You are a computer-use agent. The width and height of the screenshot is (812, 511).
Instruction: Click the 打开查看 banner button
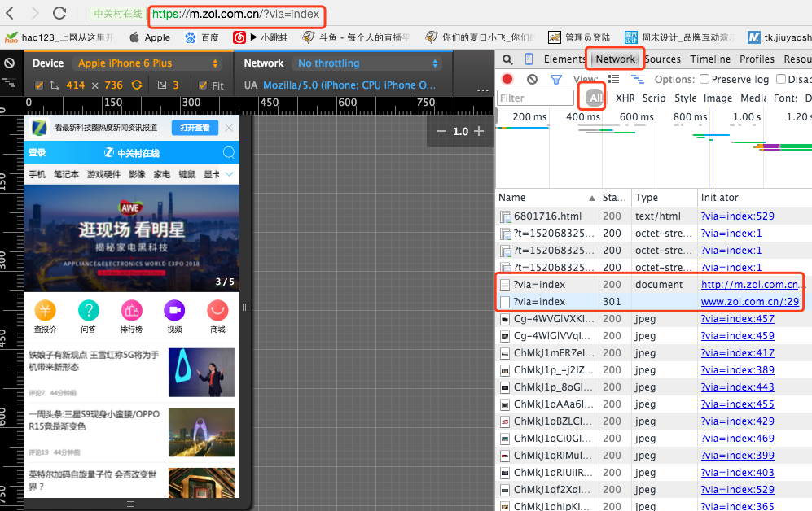tap(195, 128)
